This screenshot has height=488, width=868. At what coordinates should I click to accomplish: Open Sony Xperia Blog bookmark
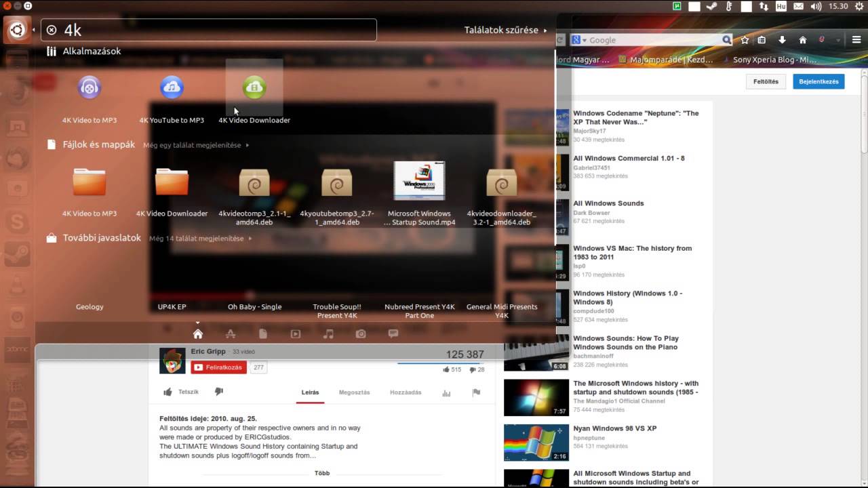coord(769,60)
